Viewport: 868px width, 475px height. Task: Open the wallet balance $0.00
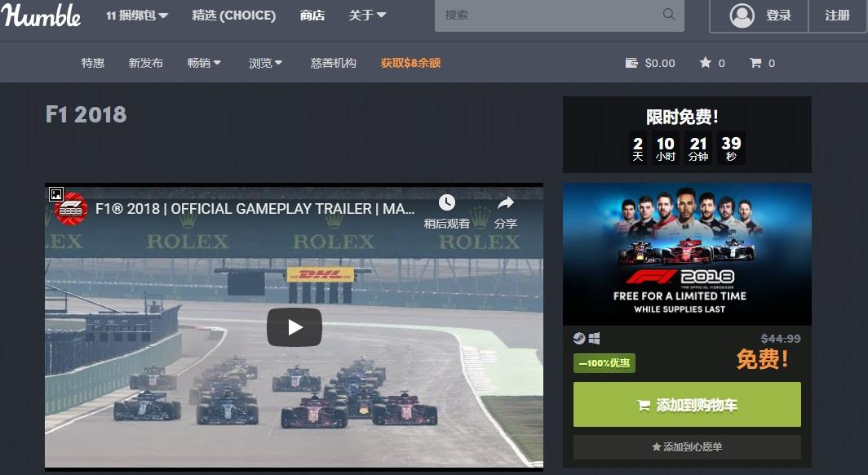coord(650,63)
